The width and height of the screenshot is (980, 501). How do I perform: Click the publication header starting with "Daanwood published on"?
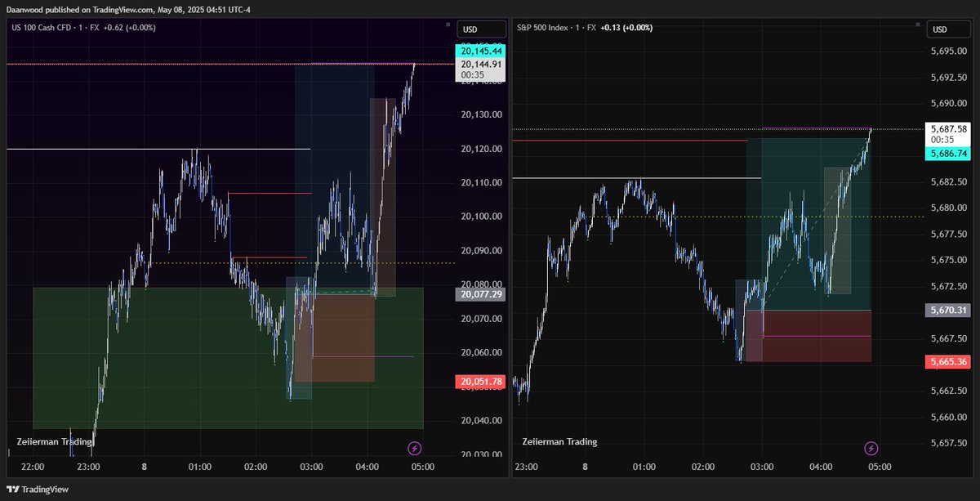(x=128, y=9)
